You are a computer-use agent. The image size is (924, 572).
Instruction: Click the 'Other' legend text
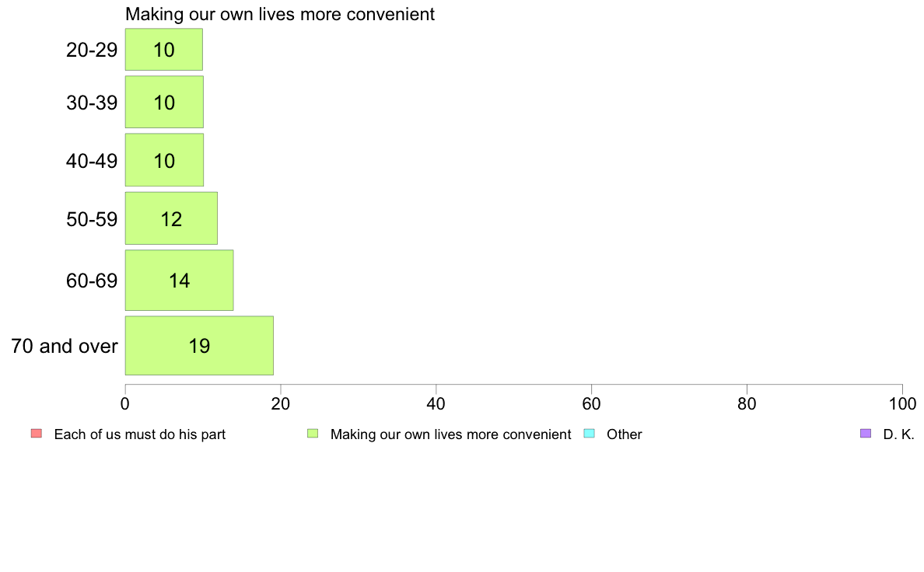point(624,434)
